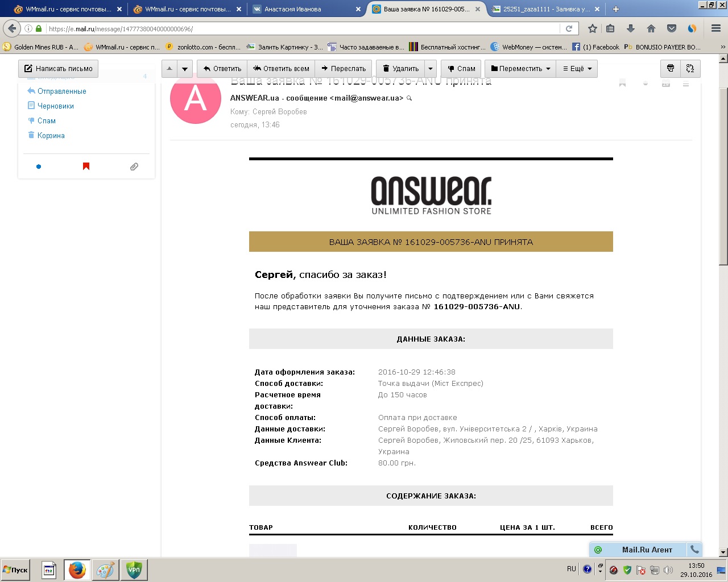Click the Удалить delete button
Screen dimensions: 728x582
point(401,69)
